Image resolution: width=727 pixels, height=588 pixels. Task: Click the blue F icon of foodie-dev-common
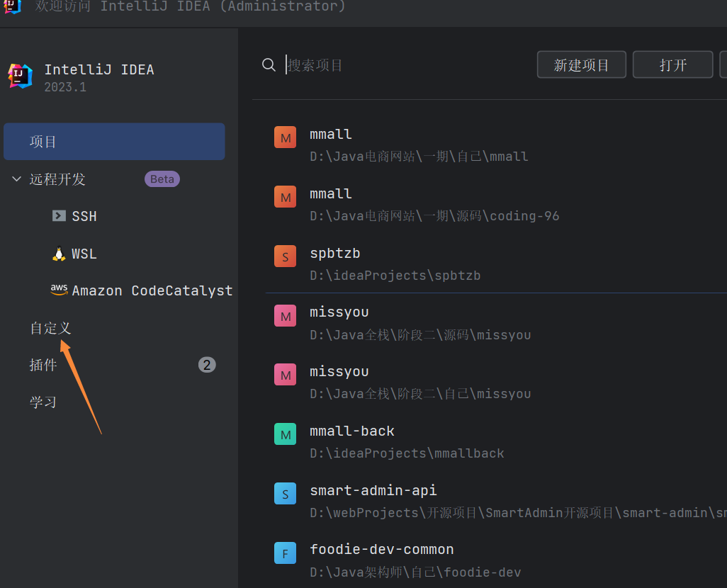tap(285, 553)
